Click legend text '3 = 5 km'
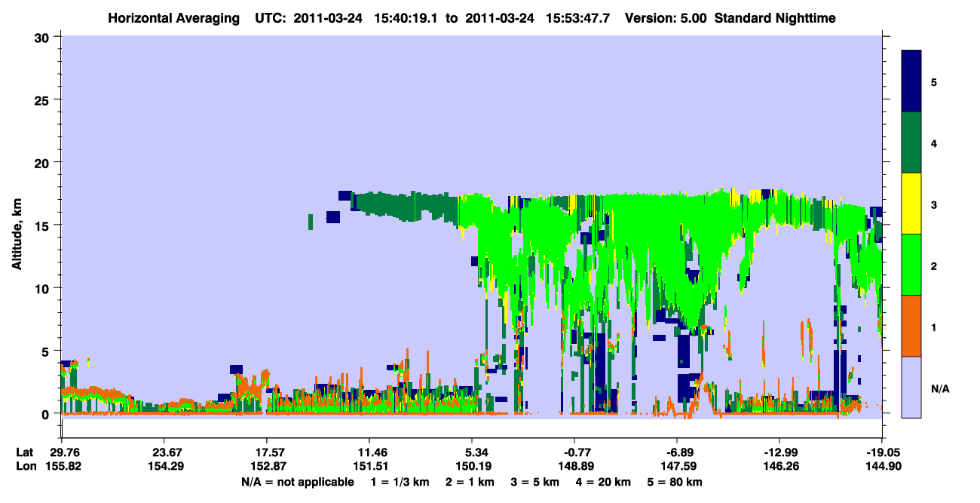The image size is (980, 503). click(535, 482)
